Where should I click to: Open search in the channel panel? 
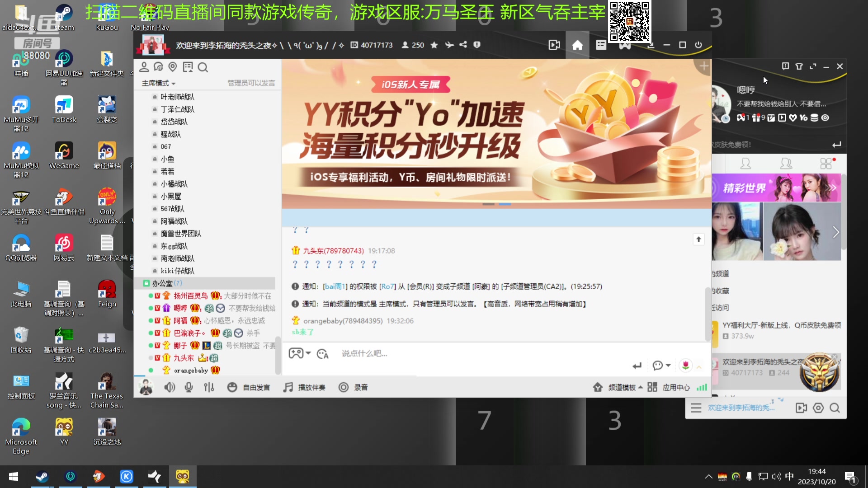pyautogui.click(x=203, y=67)
